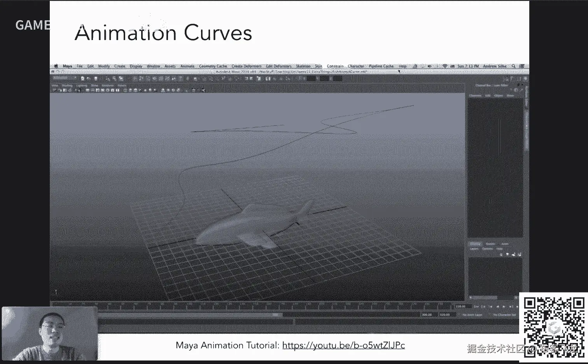Open the No Character Set dropdown
The height and width of the screenshot is (364, 588).
click(x=504, y=315)
